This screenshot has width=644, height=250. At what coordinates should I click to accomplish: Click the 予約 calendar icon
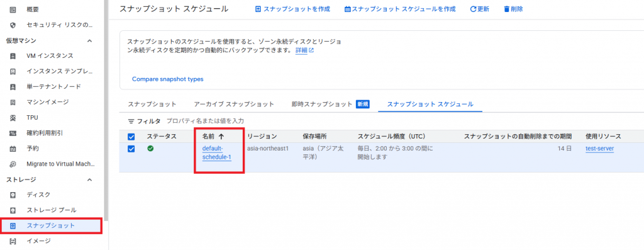(13, 148)
